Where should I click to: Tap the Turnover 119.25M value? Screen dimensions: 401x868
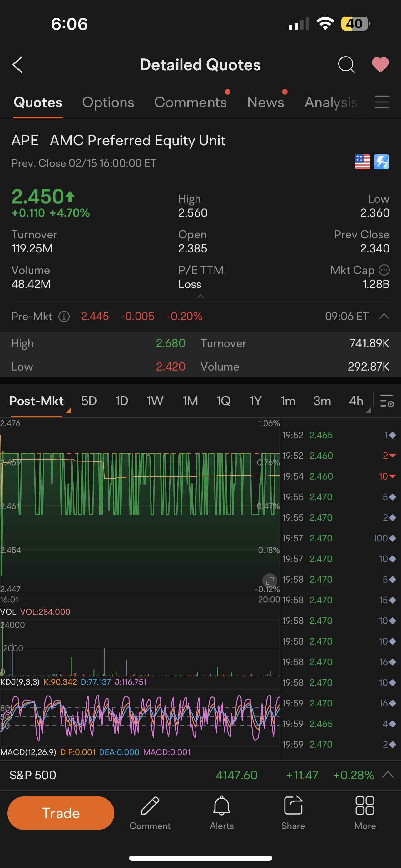coord(32,249)
